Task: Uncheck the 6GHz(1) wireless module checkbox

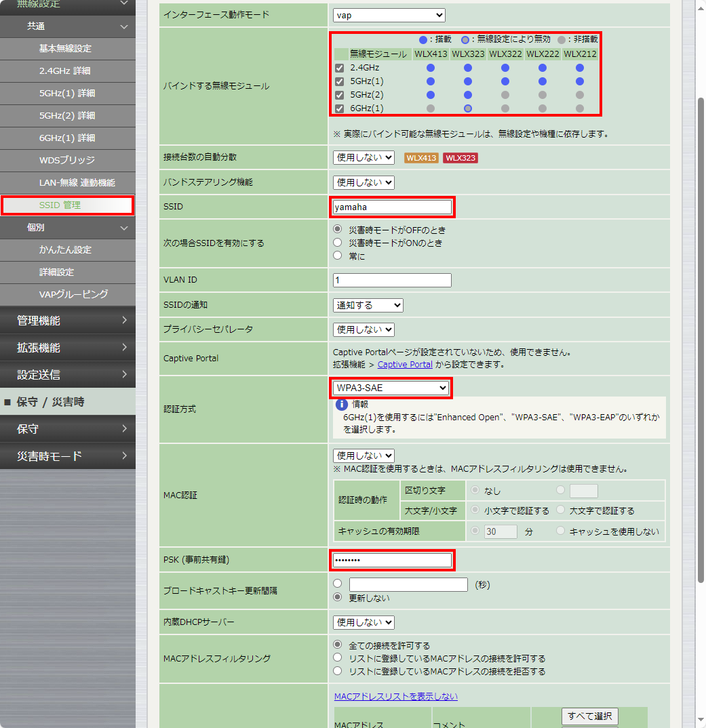Action: click(340, 108)
